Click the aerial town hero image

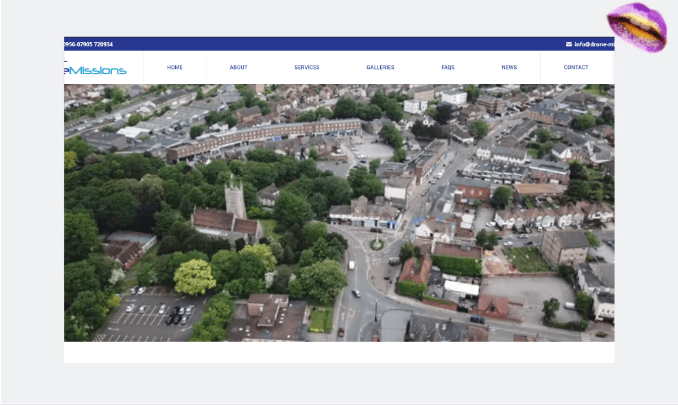[x=339, y=213]
